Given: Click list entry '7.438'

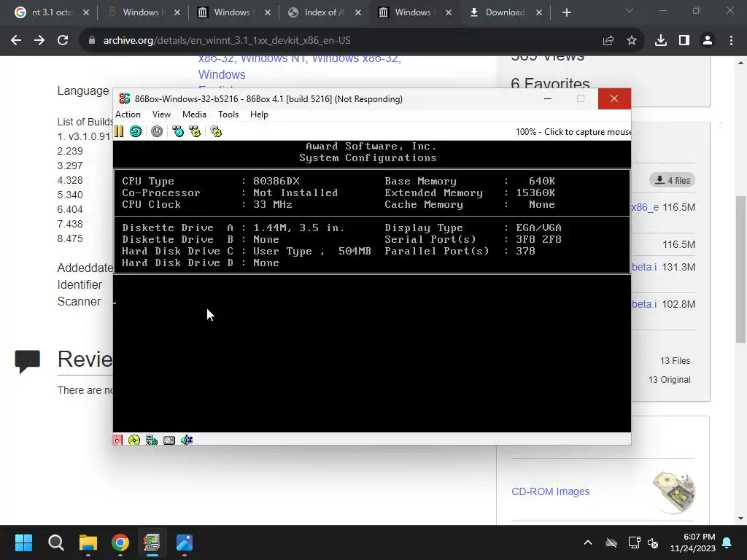Looking at the screenshot, I should coord(70,224).
